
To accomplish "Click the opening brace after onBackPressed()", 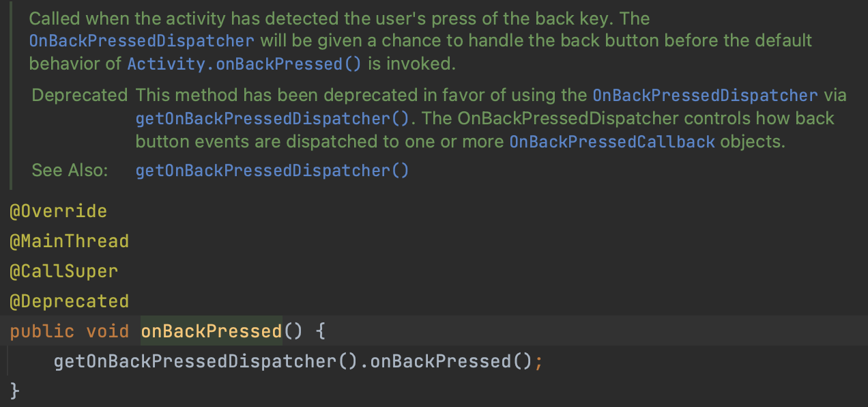I will tap(321, 331).
